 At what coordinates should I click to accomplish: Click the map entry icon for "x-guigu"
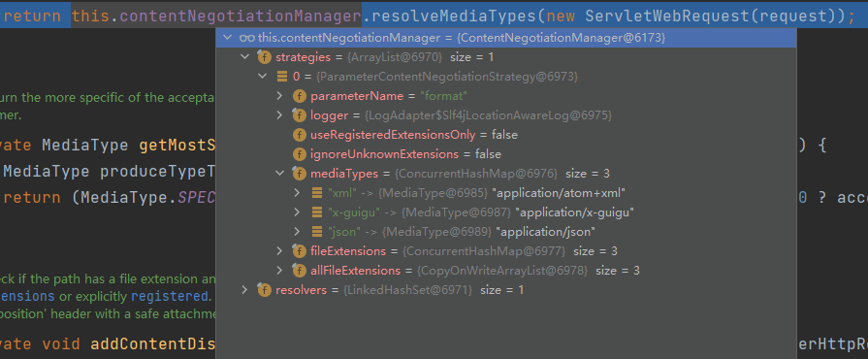coord(317,212)
